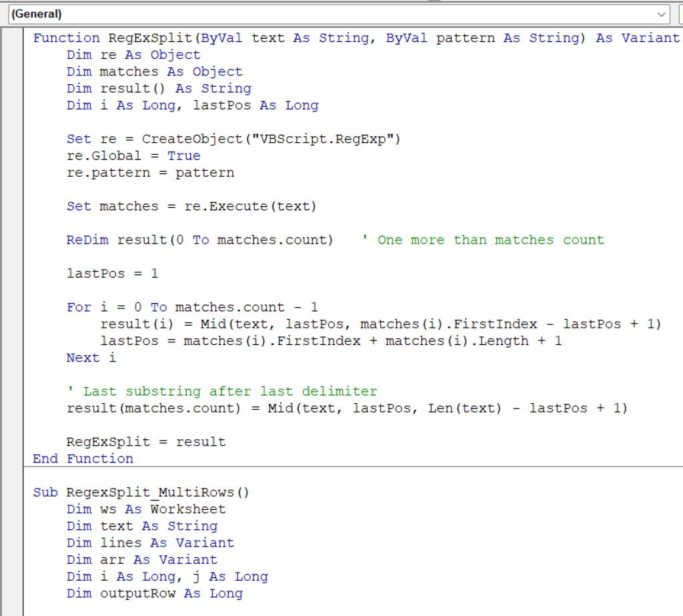This screenshot has width=683, height=616.
Task: Place cursor on re.Global = True line
Action: 133,156
